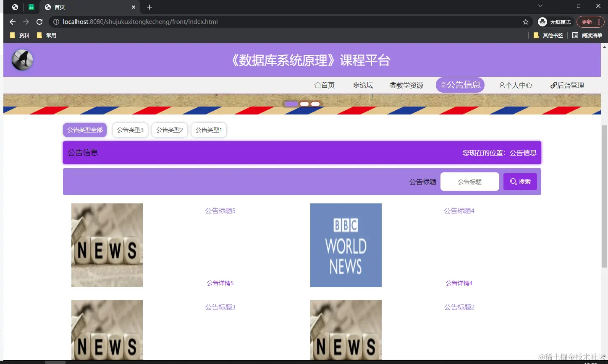Open the browser three-dot menu
The image size is (608, 364).
point(599,22)
